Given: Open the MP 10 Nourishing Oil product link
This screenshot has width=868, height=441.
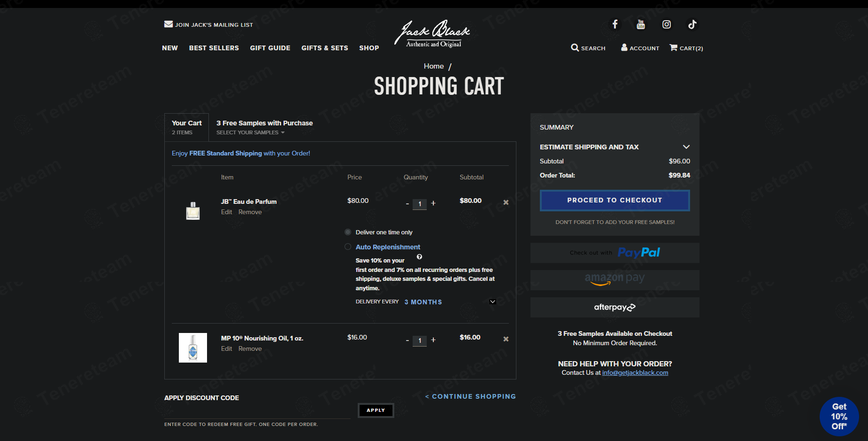Looking at the screenshot, I should pos(262,338).
